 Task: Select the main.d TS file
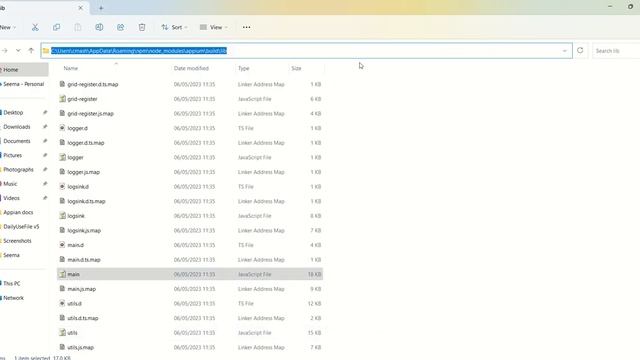tap(190, 245)
